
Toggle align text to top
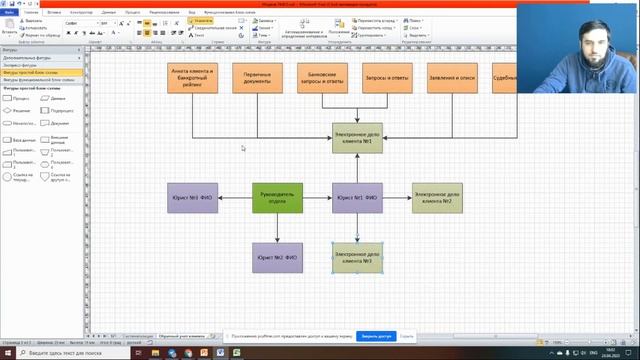click(140, 23)
